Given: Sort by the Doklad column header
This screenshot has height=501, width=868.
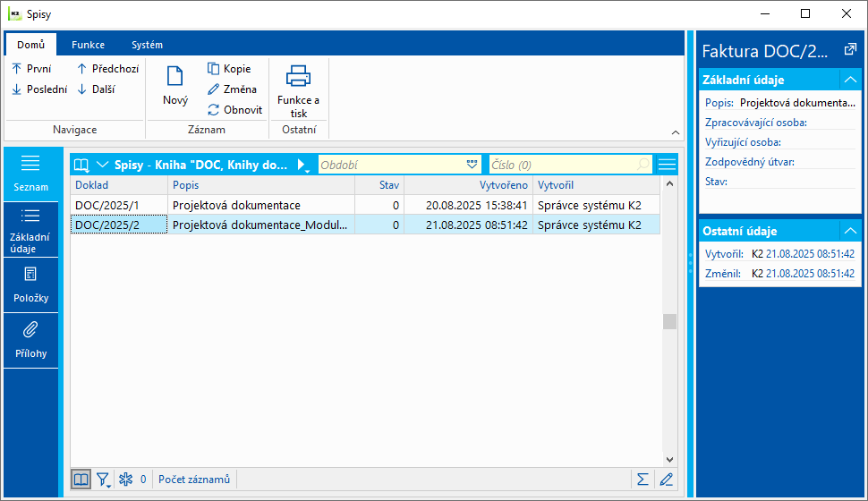Looking at the screenshot, I should tap(119, 185).
